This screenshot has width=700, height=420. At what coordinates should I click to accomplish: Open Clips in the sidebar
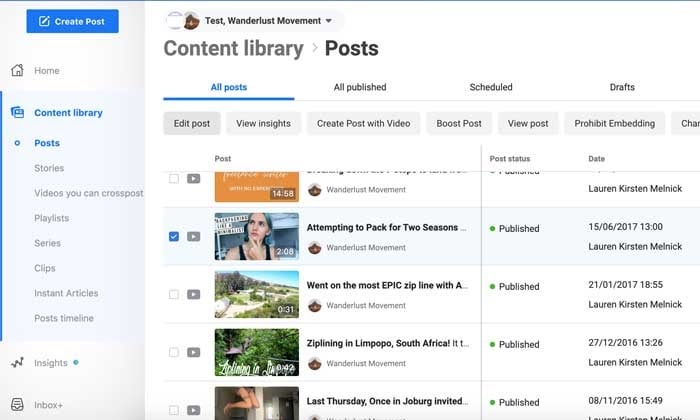(x=45, y=268)
